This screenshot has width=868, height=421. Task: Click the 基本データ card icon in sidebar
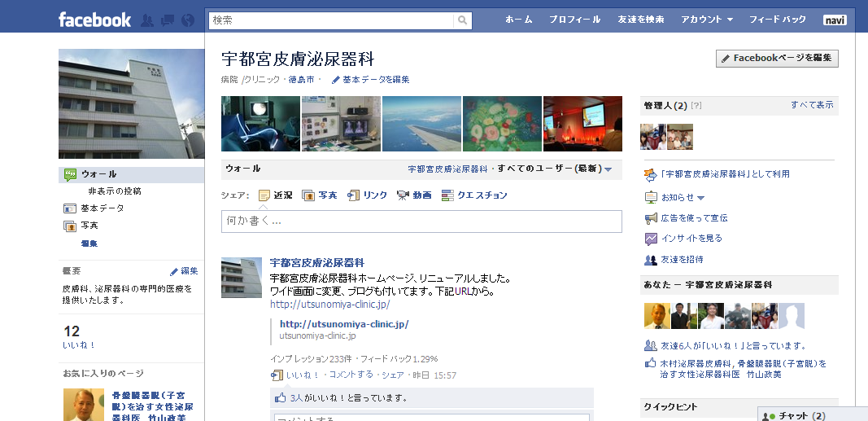70,208
